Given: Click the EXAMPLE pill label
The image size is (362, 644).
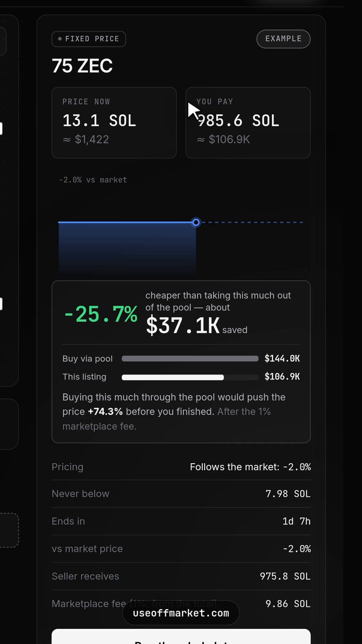Looking at the screenshot, I should 284,39.
